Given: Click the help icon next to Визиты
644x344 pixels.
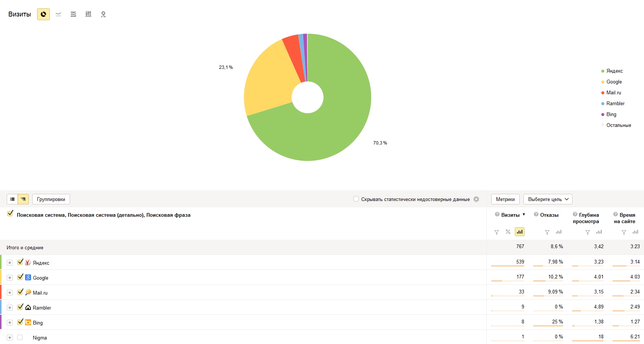Looking at the screenshot, I should coord(497,214).
